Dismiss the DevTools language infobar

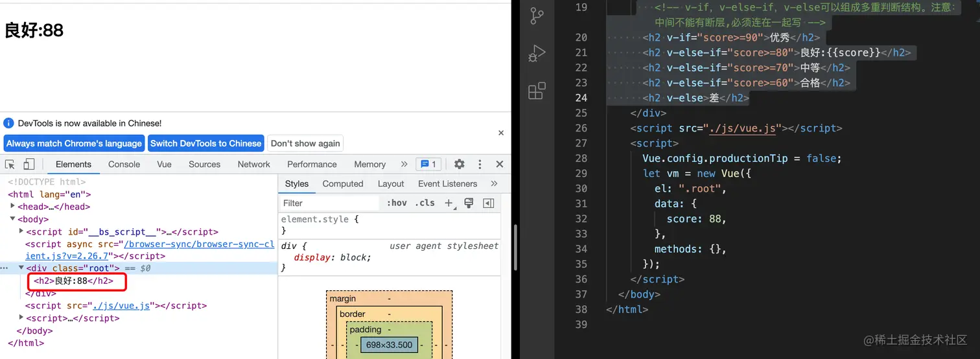point(501,133)
